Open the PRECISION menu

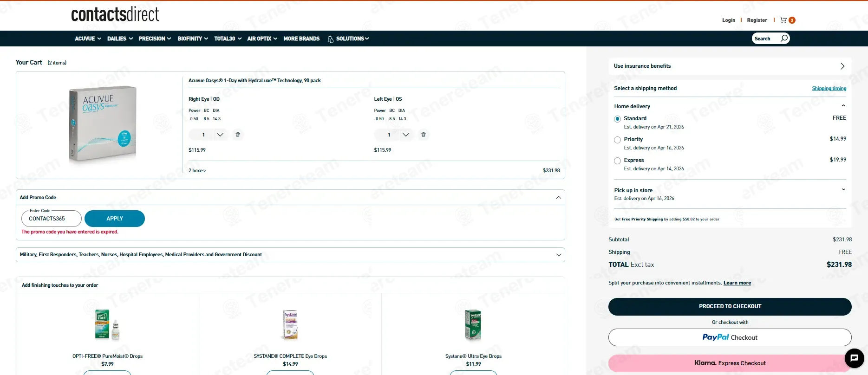click(155, 39)
